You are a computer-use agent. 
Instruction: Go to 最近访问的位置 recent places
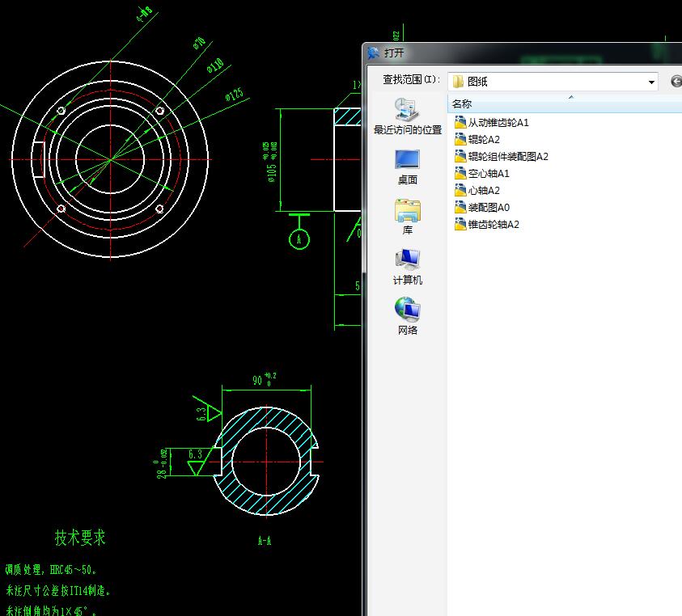pyautogui.click(x=408, y=116)
